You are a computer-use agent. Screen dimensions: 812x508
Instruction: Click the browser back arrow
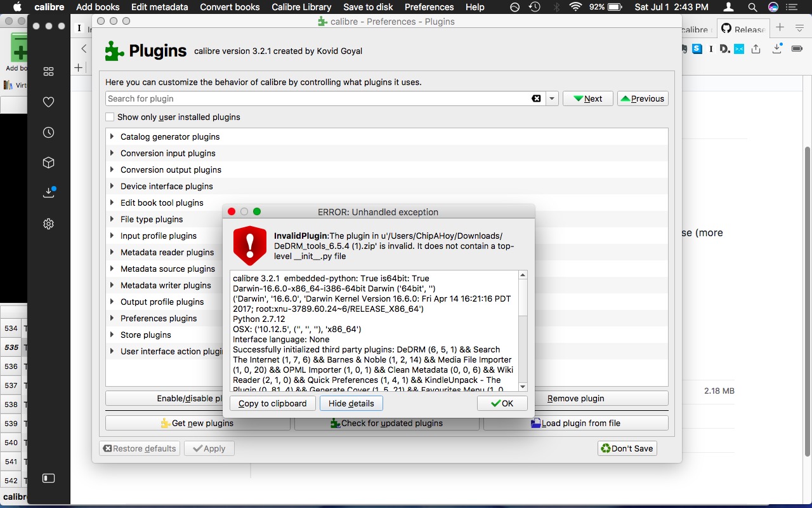(84, 48)
